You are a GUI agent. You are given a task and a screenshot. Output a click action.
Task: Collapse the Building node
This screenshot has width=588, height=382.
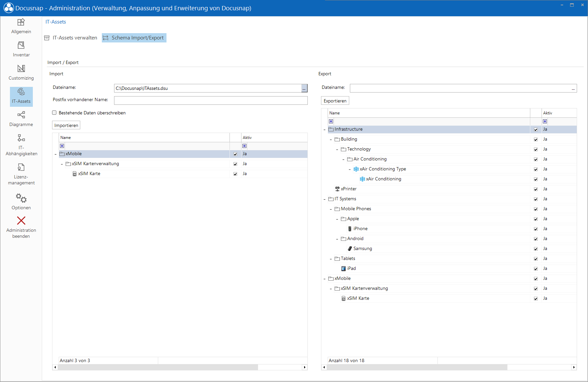coord(331,140)
